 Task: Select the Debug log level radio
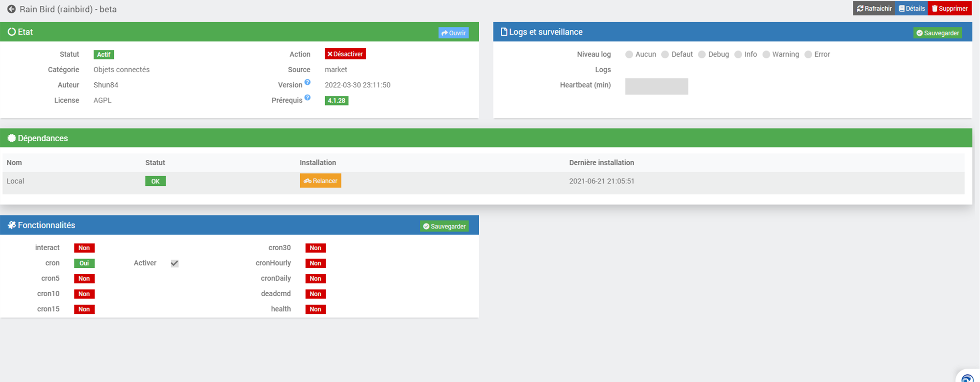click(702, 54)
